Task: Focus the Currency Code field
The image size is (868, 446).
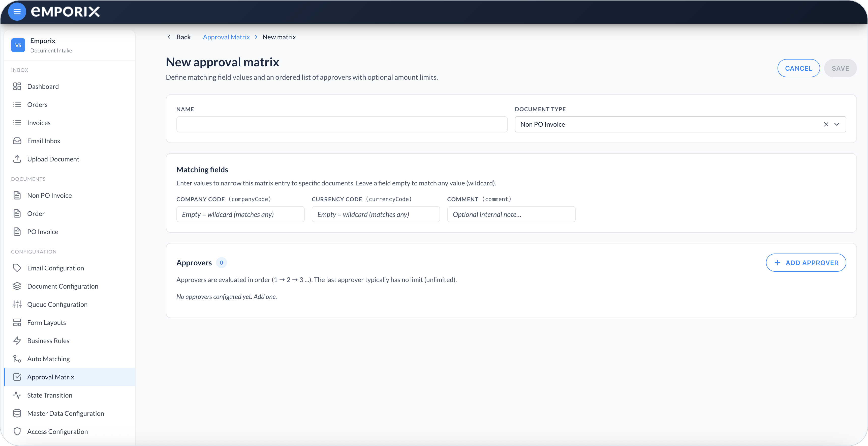Action: 376,214
